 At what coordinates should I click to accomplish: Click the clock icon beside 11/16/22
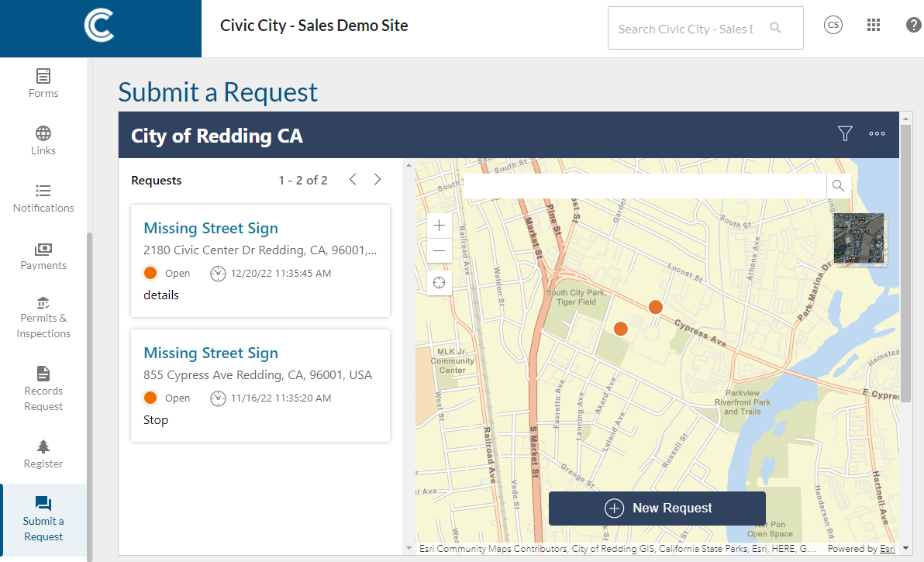point(218,398)
